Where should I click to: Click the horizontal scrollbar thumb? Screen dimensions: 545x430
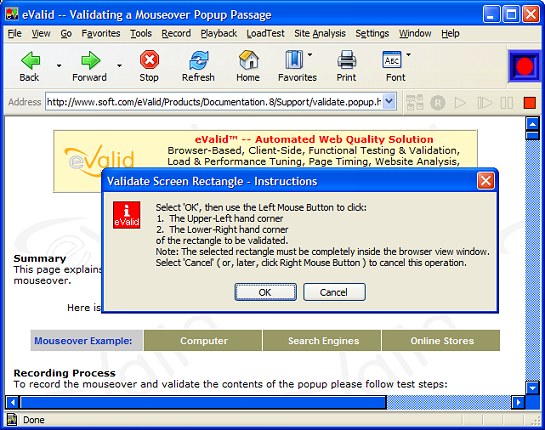(203, 402)
